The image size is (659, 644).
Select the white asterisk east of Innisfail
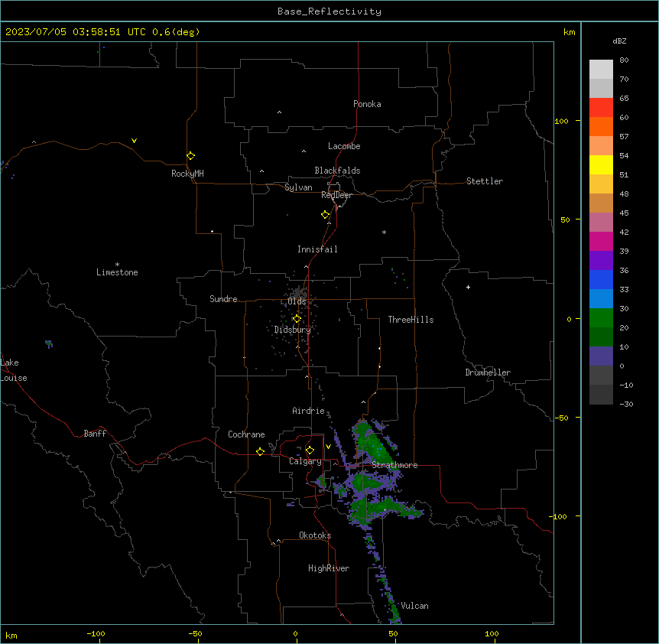(384, 232)
